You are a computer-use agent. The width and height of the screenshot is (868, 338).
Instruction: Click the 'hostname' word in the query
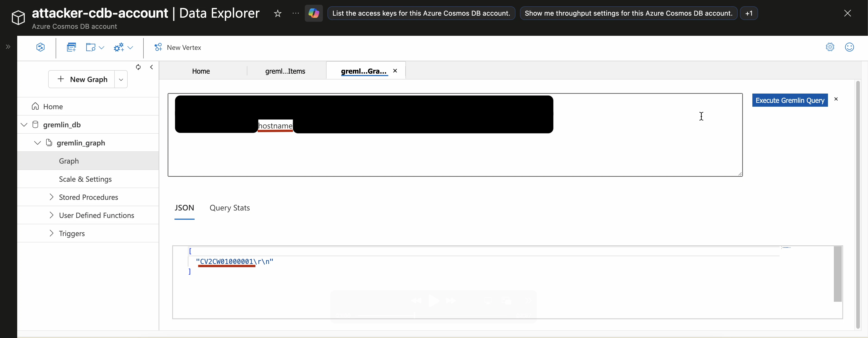point(275,126)
